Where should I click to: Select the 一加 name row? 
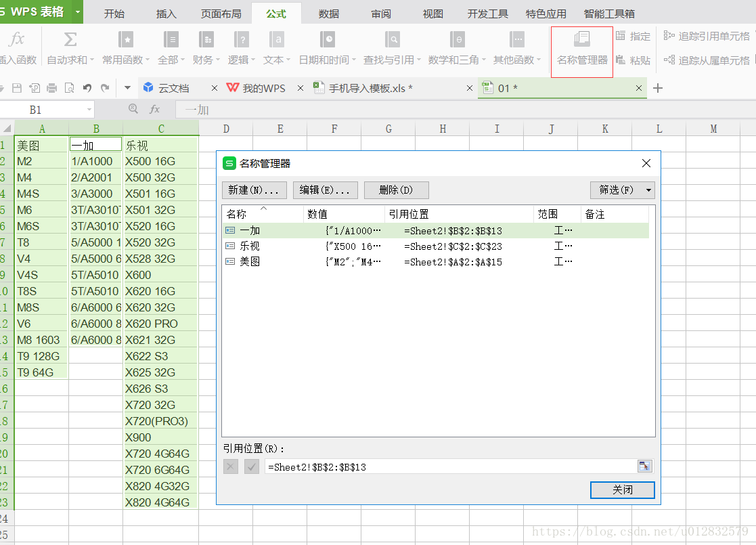[x=436, y=231]
